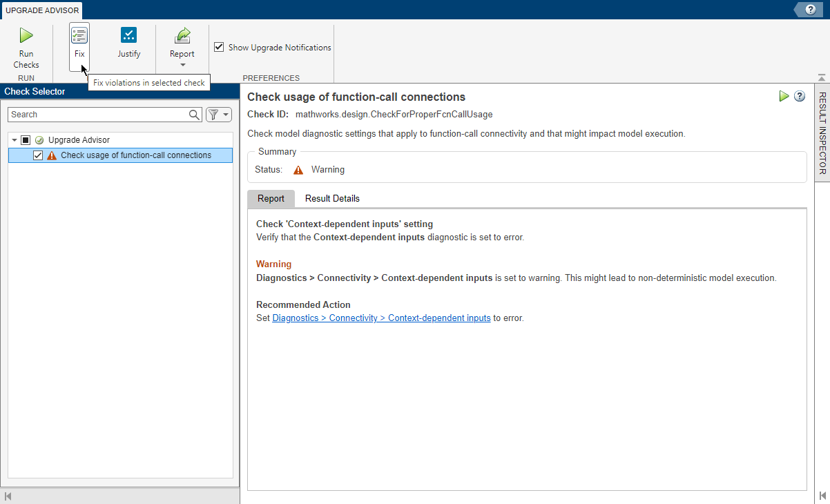830x504 pixels.
Task: Switch to the Result Details tab
Action: coord(332,199)
